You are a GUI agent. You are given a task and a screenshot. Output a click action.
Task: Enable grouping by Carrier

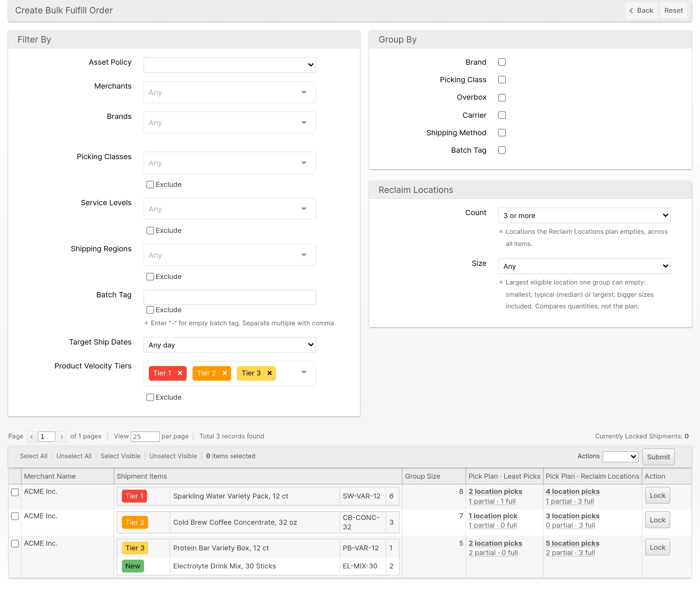point(502,115)
